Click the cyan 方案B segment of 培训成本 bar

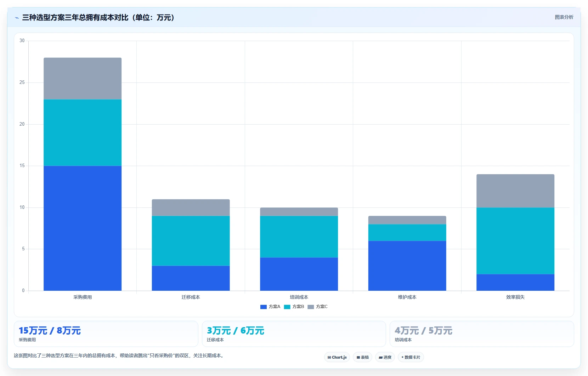(x=299, y=237)
